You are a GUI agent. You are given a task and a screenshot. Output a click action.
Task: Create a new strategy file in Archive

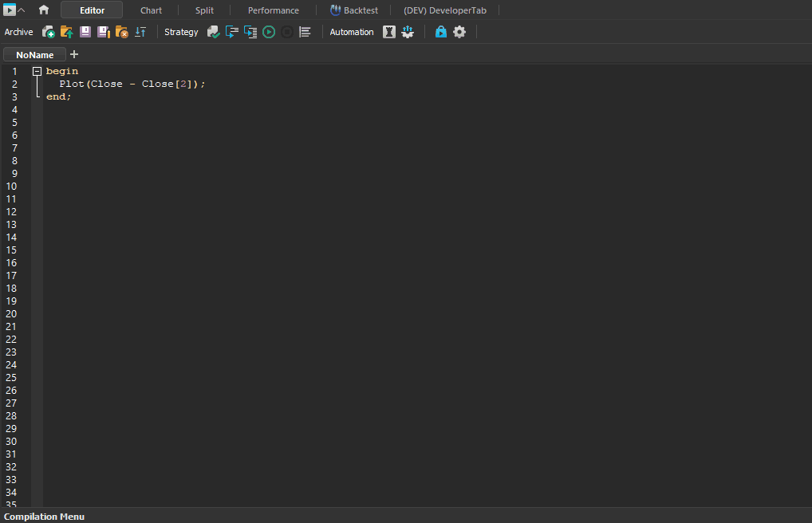(x=49, y=32)
